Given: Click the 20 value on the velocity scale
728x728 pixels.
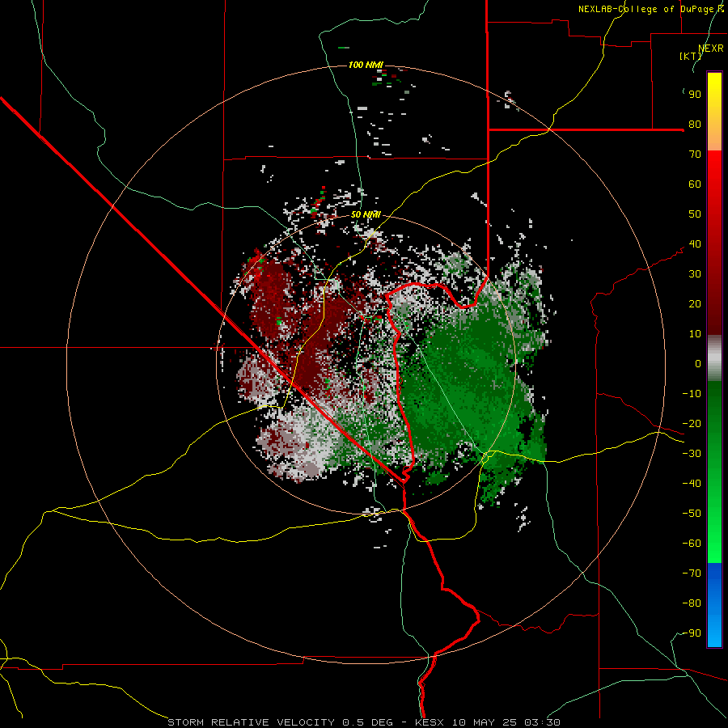Looking at the screenshot, I should click(695, 304).
